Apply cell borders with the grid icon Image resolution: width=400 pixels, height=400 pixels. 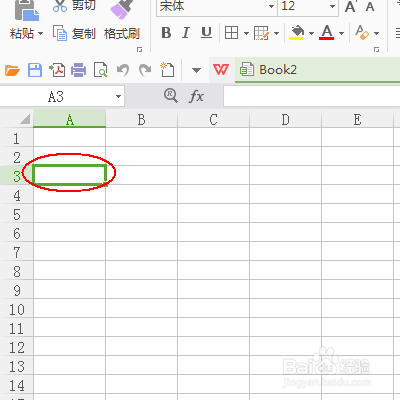point(231,33)
